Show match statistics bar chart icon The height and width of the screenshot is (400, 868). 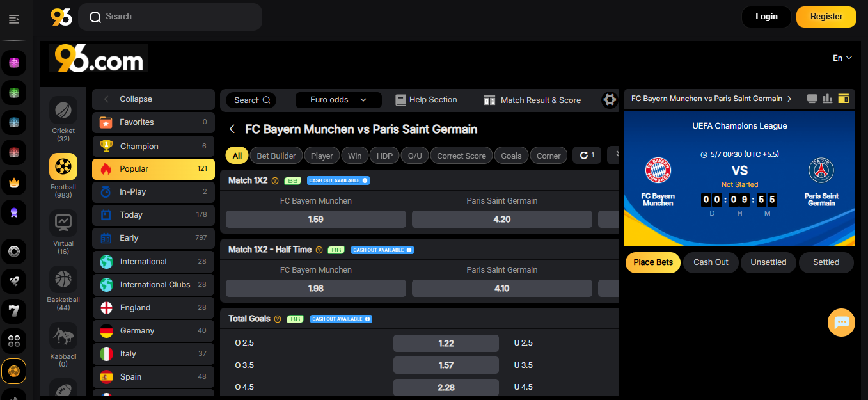(828, 99)
